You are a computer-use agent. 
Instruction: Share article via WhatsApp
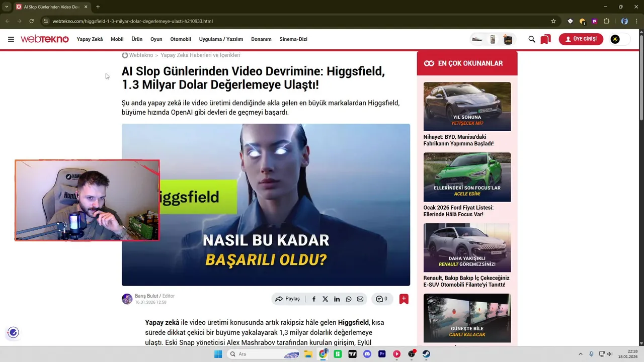[x=349, y=299]
